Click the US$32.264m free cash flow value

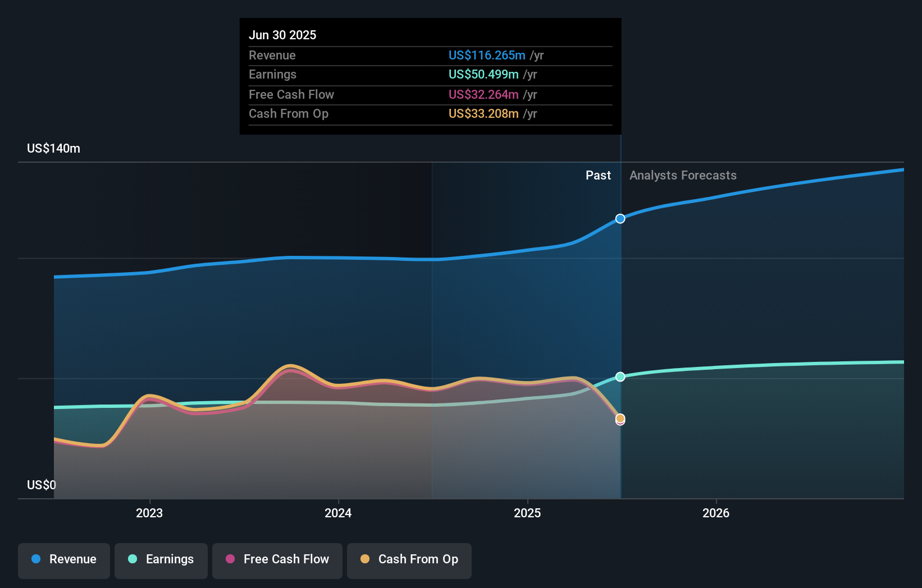[483, 94]
